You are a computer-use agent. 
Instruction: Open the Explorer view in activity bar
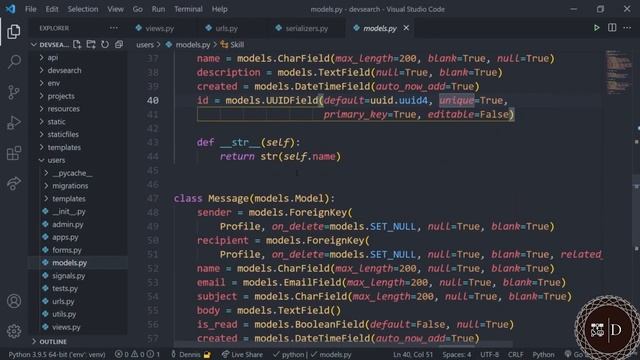click(13, 32)
